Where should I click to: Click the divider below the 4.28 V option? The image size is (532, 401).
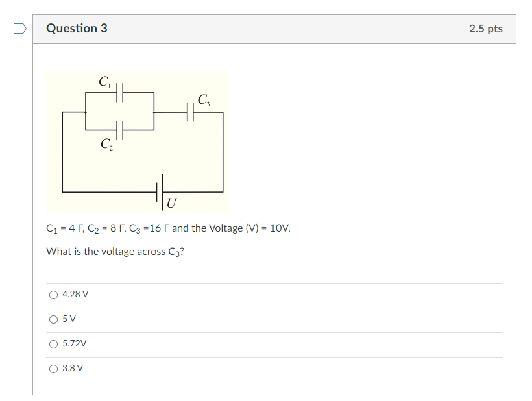(x=274, y=306)
